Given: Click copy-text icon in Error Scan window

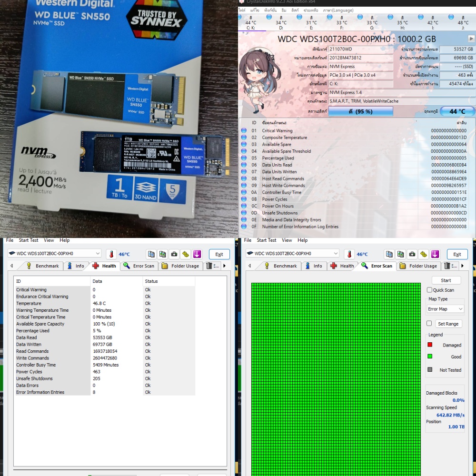Looking at the screenshot, I should [x=389, y=254].
